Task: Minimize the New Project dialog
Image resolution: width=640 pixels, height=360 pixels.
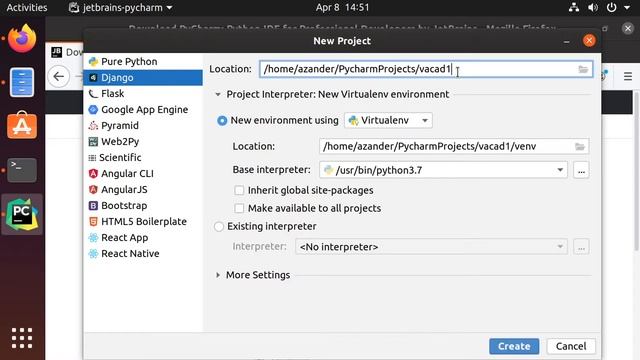Action: (567, 41)
